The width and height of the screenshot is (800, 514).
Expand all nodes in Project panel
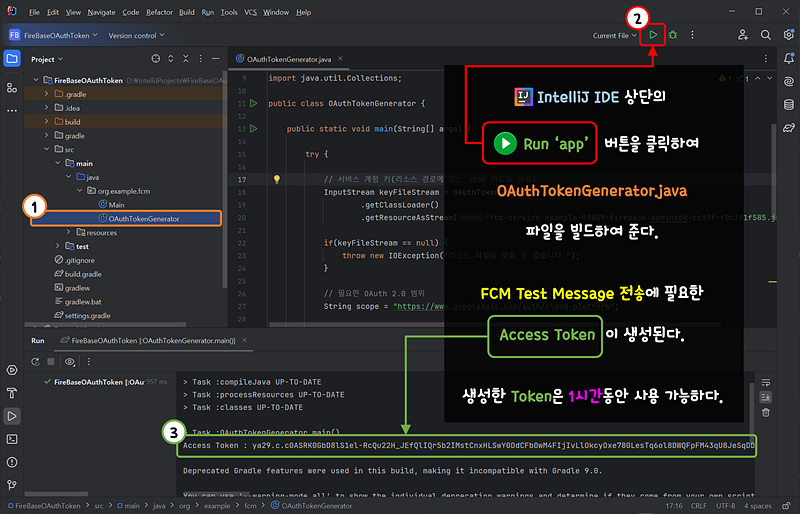click(x=171, y=59)
